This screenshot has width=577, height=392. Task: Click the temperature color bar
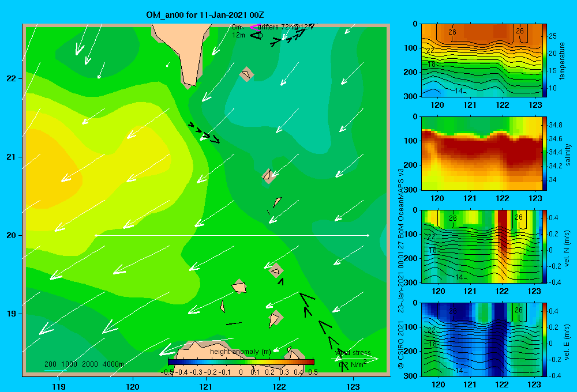545,61
